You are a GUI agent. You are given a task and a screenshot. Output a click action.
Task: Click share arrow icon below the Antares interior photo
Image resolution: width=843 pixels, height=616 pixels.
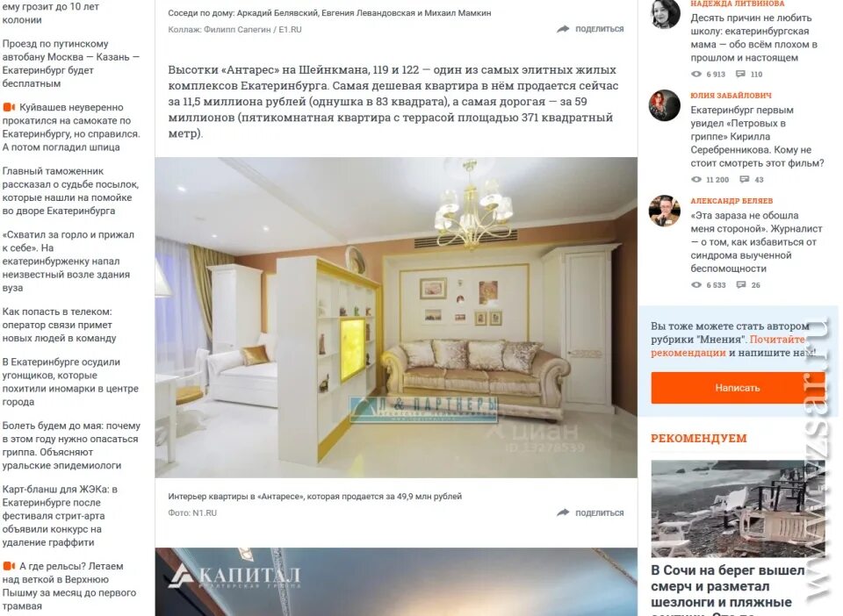[562, 512]
